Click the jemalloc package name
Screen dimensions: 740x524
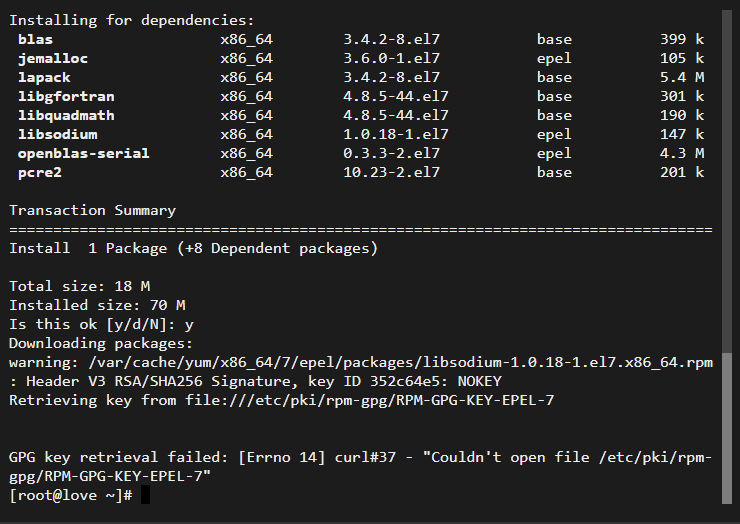pos(53,59)
